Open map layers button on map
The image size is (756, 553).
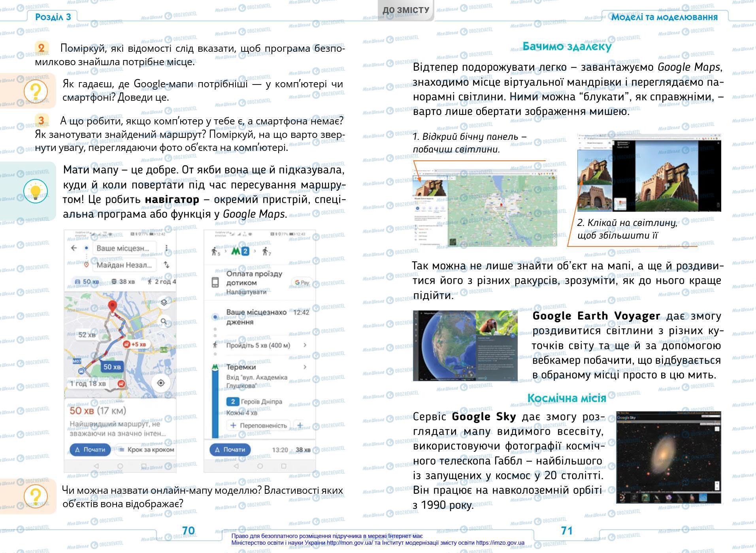pyautogui.click(x=164, y=302)
